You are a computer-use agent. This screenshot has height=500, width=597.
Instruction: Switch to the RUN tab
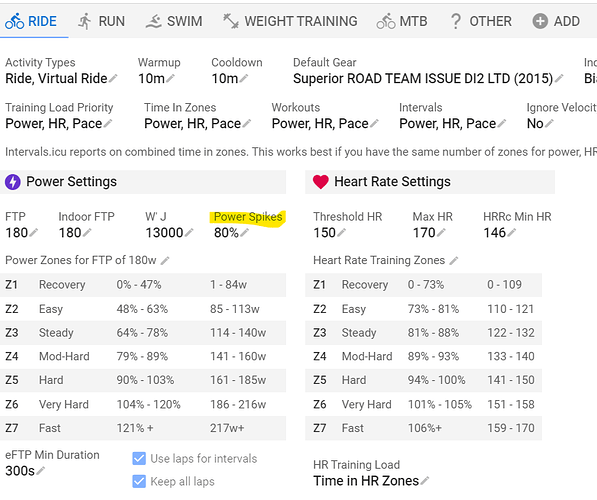(101, 21)
